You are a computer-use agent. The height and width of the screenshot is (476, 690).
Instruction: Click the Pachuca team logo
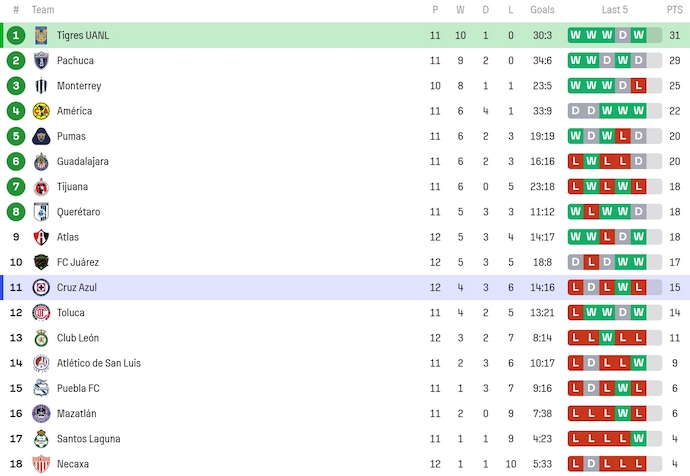[x=41, y=60]
